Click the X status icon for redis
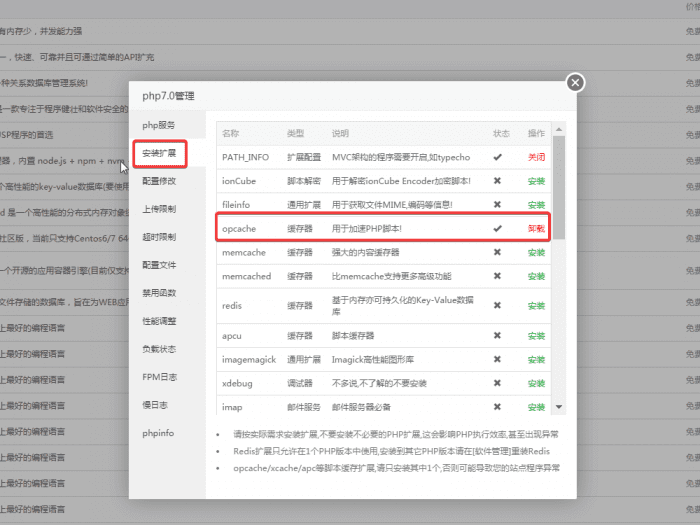This screenshot has width=700, height=525. click(x=498, y=306)
